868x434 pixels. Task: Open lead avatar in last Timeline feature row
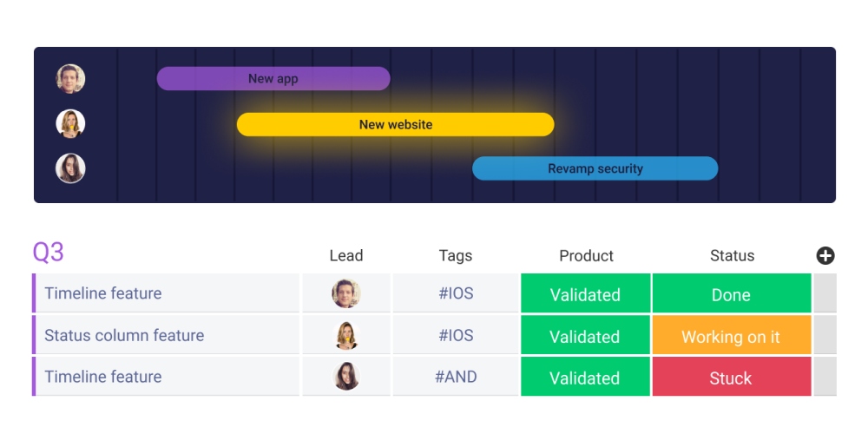(x=345, y=377)
